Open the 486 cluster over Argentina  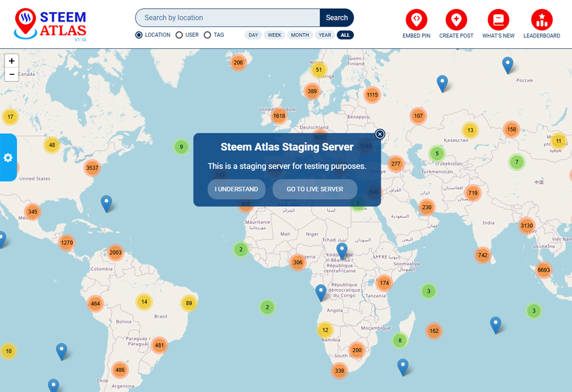[x=120, y=370]
